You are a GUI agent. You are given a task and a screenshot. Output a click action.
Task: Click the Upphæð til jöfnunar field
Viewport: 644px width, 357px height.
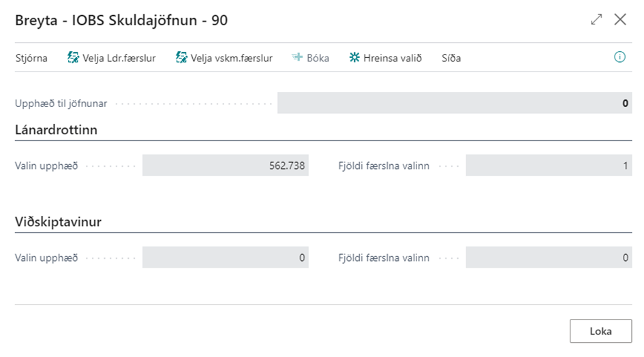coord(455,104)
